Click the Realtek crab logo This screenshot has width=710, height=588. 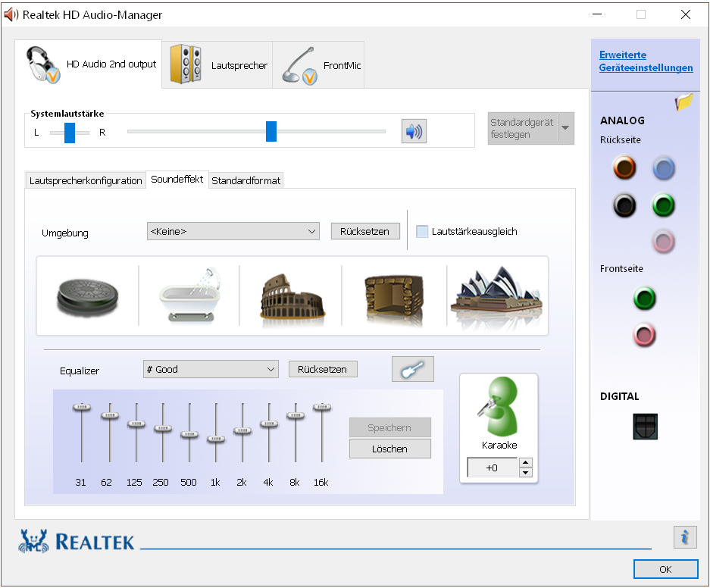[33, 541]
